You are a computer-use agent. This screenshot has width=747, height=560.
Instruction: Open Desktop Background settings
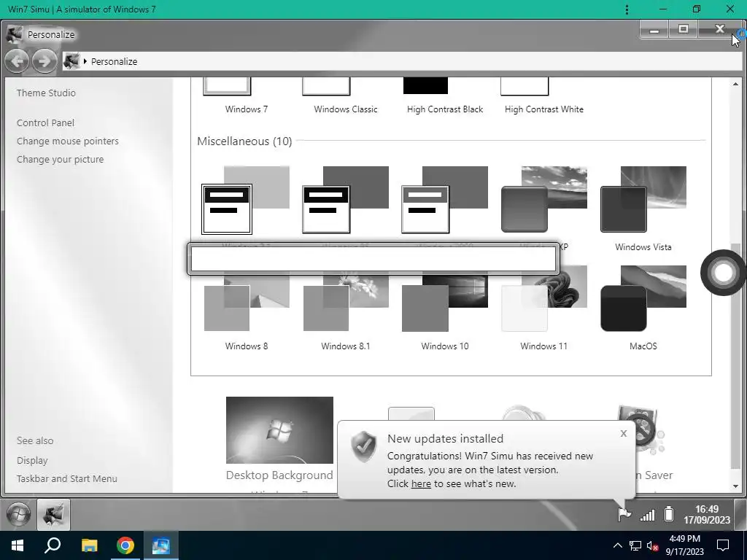coord(279,439)
